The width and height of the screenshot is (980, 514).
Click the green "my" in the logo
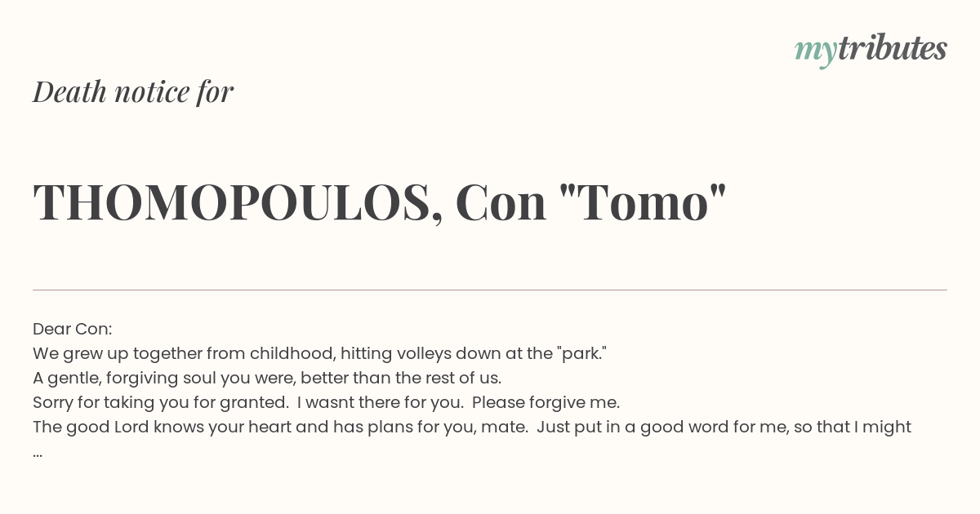pyautogui.click(x=815, y=51)
